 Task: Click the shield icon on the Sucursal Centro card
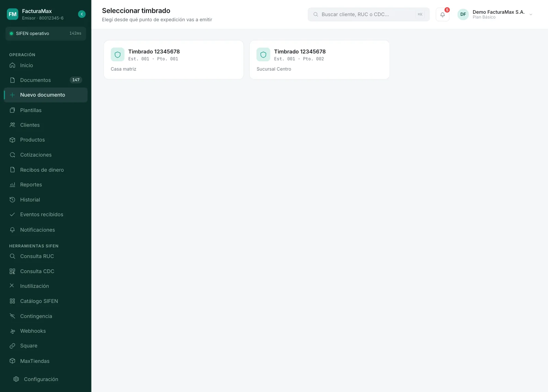coord(263,54)
